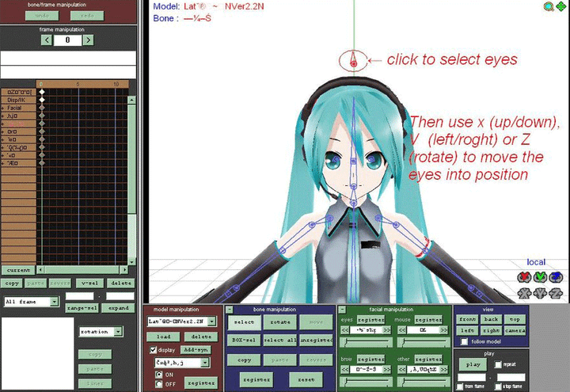
Task: Collapse the bone manipulation panel with minus button
Action: click(230, 310)
